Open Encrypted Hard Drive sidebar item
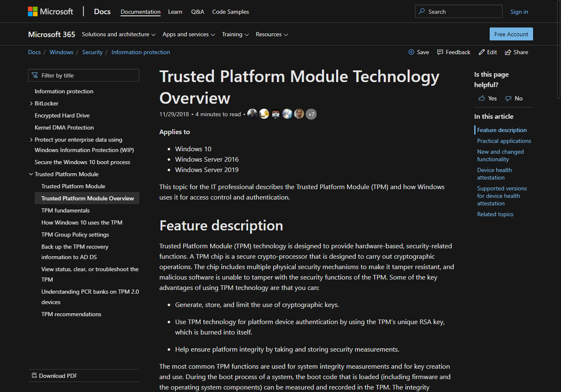Screen dimensions: 561x392 coord(62,115)
